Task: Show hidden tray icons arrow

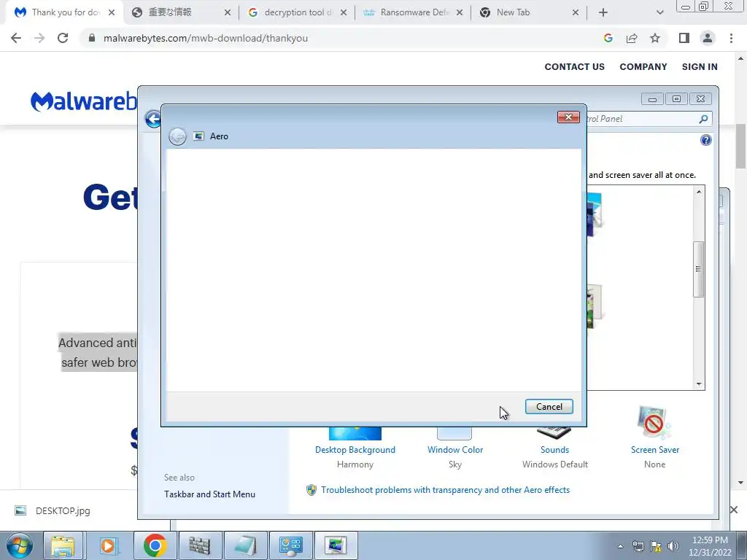Action: [620, 546]
